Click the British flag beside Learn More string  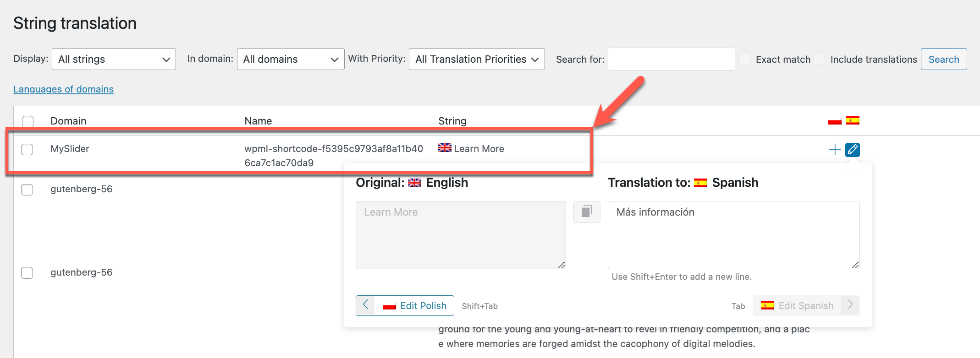click(444, 148)
